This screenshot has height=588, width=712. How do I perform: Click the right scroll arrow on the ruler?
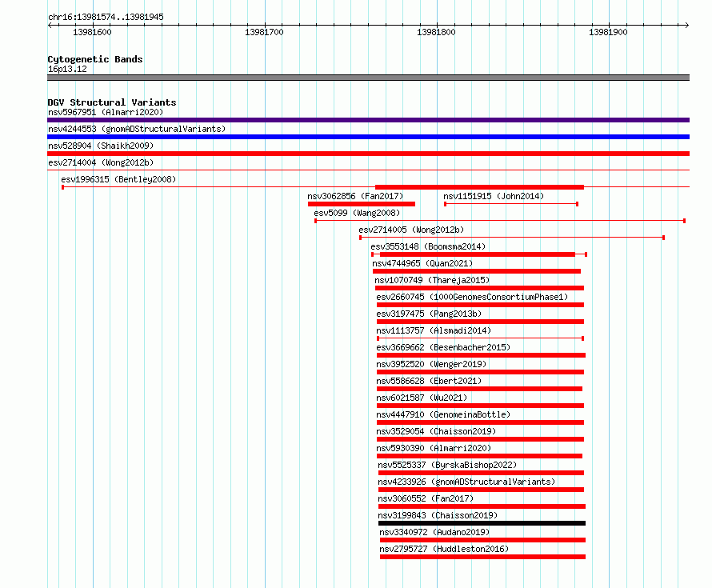point(686,25)
